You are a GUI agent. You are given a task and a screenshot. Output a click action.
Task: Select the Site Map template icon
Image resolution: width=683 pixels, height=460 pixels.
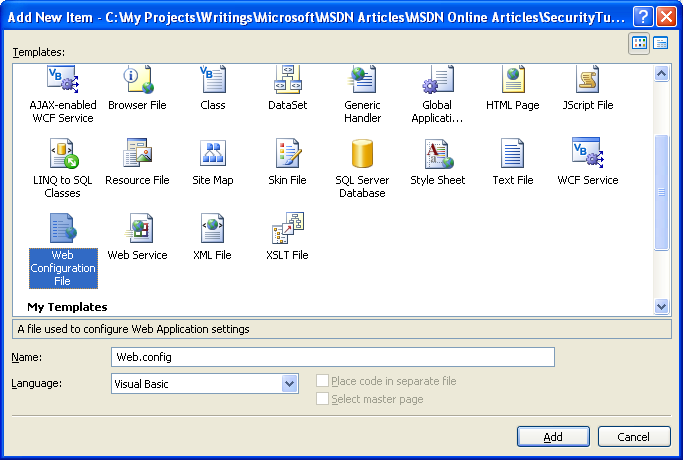pos(213,153)
